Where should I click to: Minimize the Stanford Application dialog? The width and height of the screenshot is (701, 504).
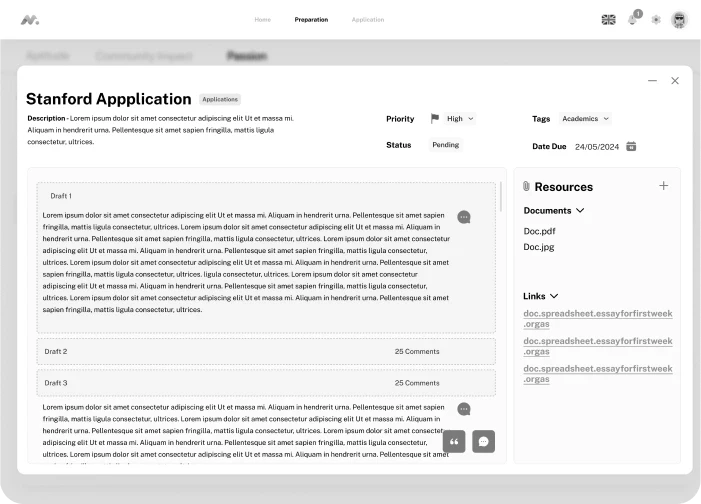[652, 81]
